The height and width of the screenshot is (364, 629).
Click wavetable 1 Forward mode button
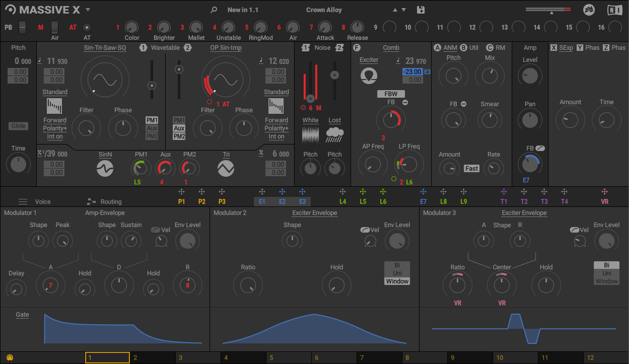point(54,120)
